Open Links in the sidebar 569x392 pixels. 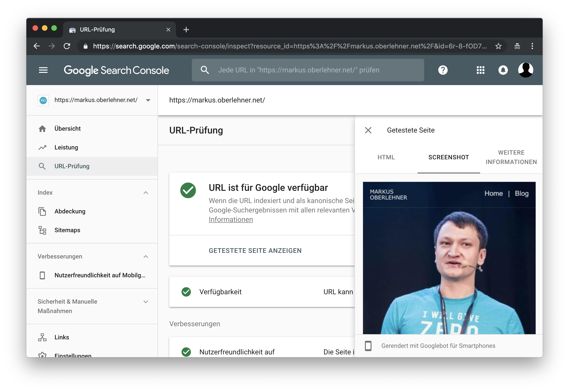pos(92,337)
